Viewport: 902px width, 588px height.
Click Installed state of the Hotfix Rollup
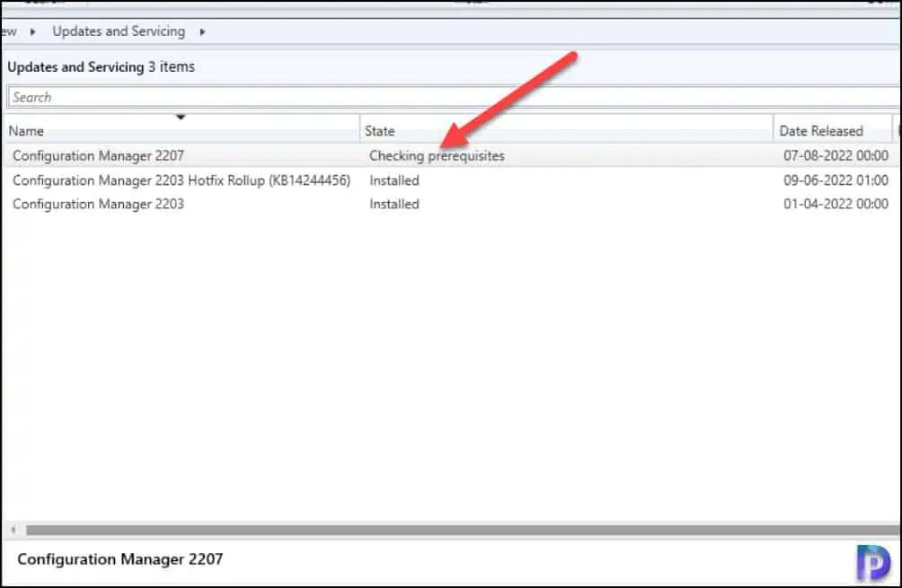(394, 180)
